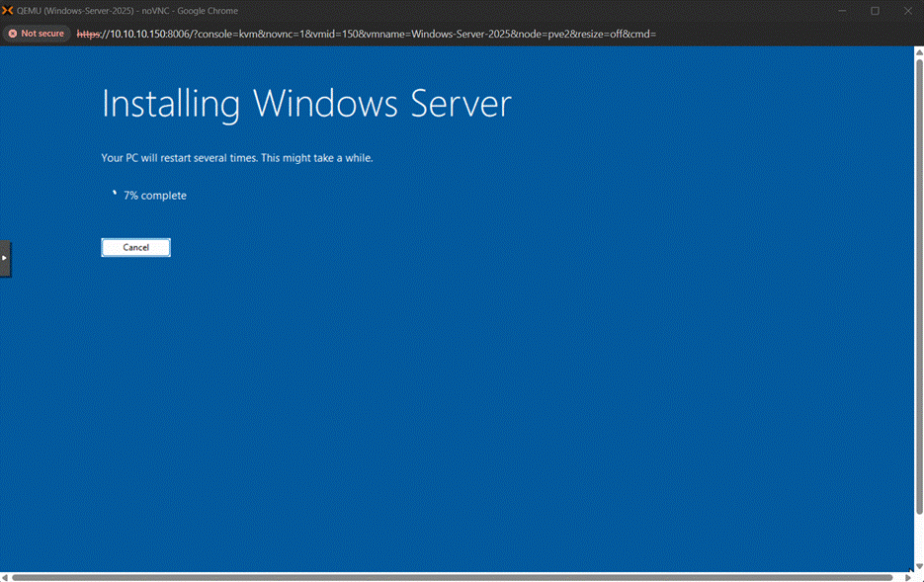The image size is (924, 582).
Task: Click the restart notice message text
Action: 237,158
